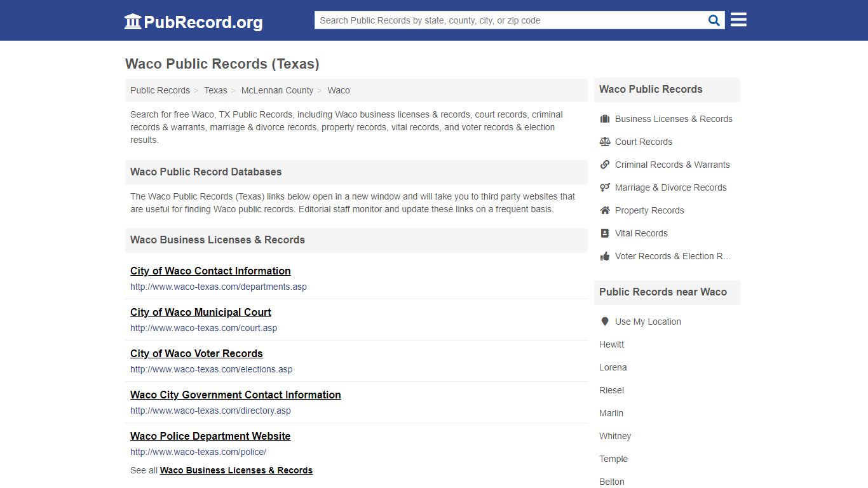Click Waco Business Licenses & Records section heading

coord(217,240)
